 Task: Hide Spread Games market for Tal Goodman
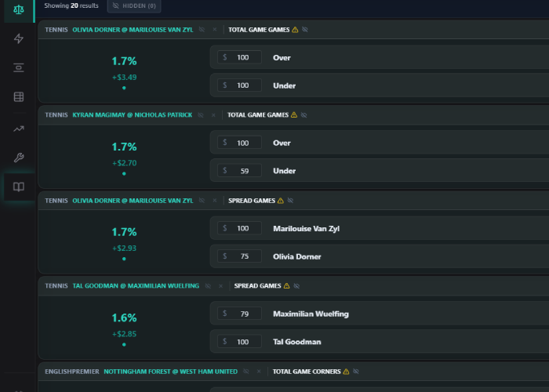click(296, 286)
